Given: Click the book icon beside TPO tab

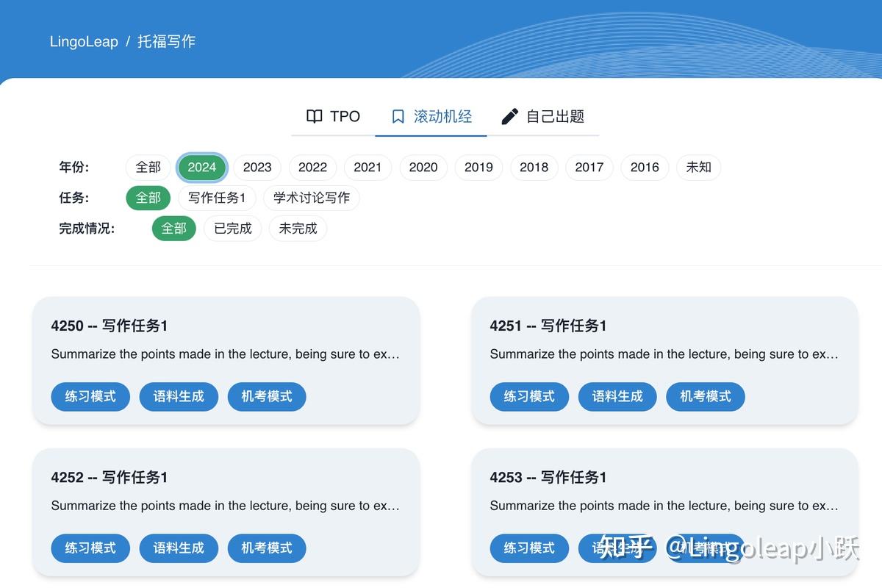Looking at the screenshot, I should coord(315,116).
